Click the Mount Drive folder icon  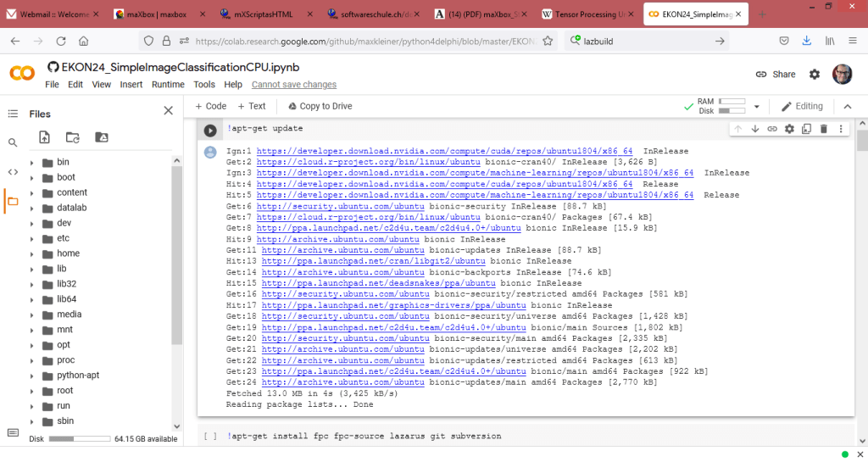click(x=101, y=137)
